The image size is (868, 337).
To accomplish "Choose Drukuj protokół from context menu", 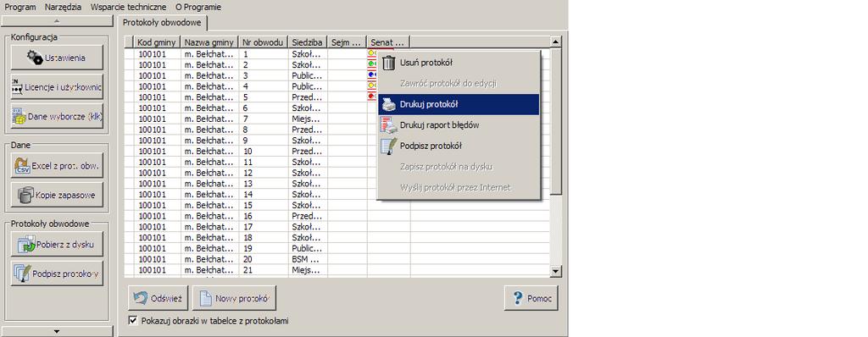I will [459, 105].
